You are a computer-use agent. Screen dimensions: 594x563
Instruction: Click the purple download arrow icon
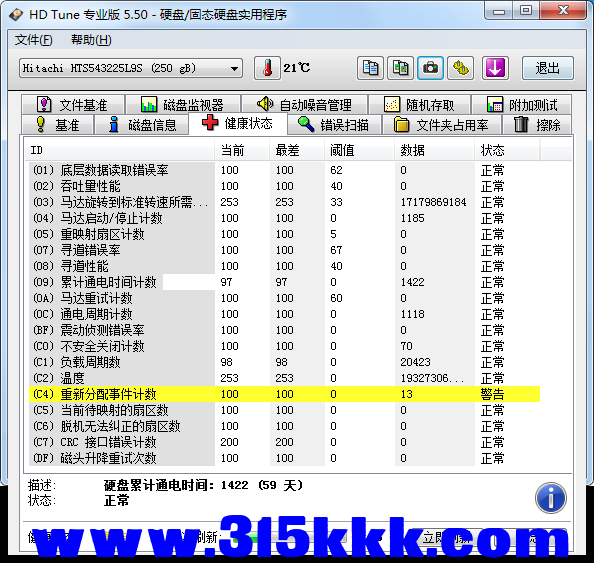point(495,68)
